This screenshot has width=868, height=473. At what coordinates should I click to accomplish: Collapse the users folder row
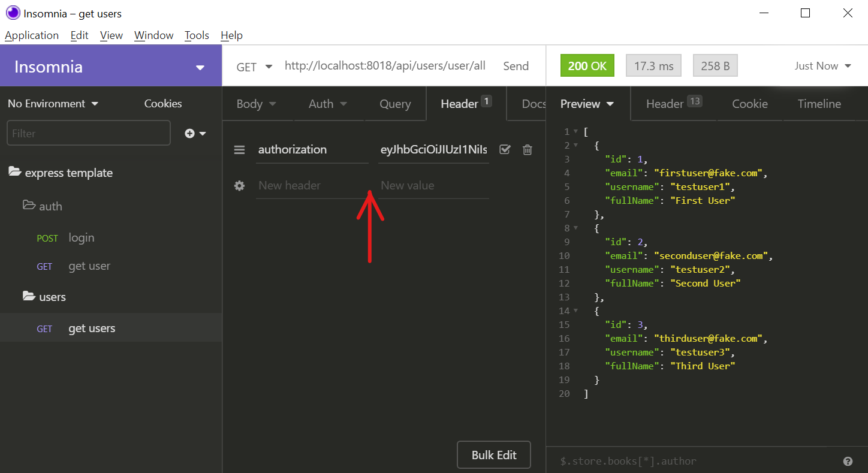coord(111,297)
